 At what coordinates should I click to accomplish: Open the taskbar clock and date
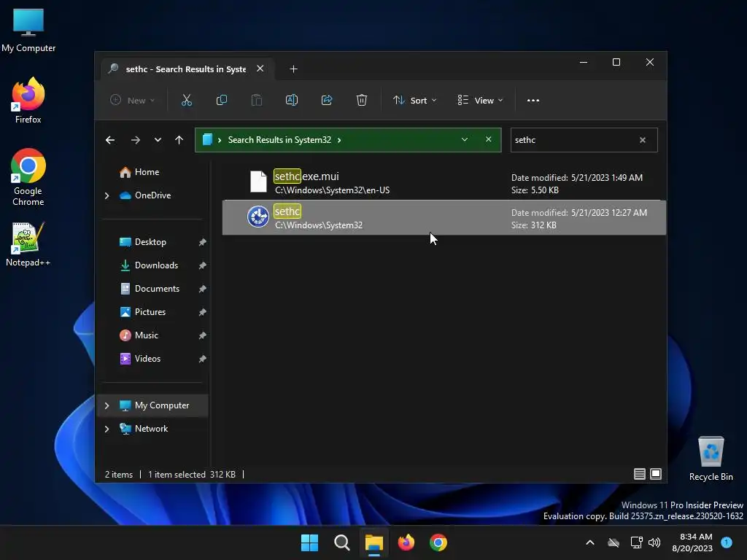click(692, 542)
